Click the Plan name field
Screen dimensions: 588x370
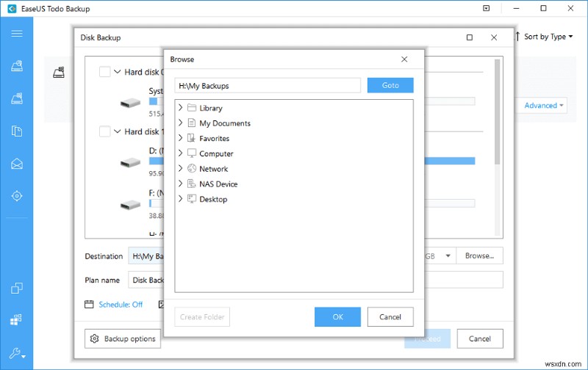pyautogui.click(x=315, y=280)
